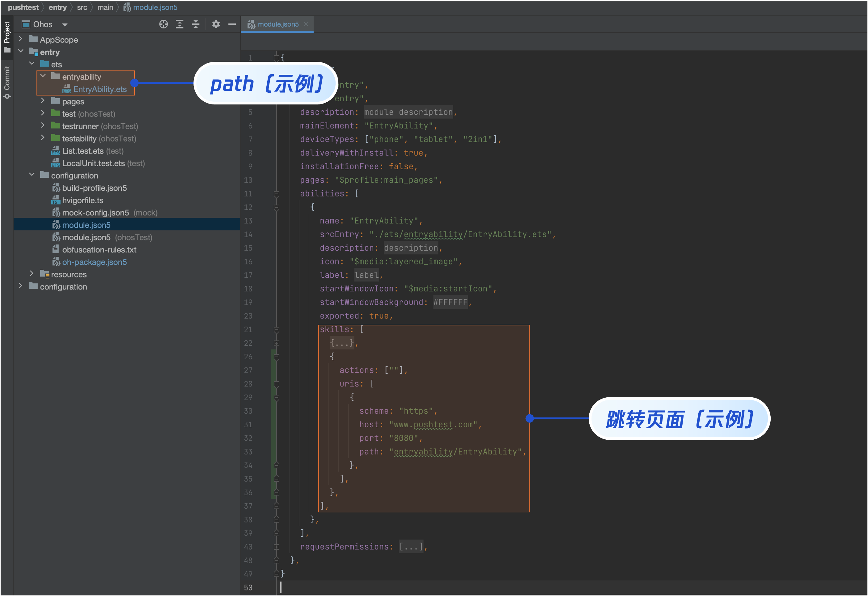This screenshot has width=868, height=596.
Task: Click the deviceTypes array on line 7
Action: click(431, 139)
